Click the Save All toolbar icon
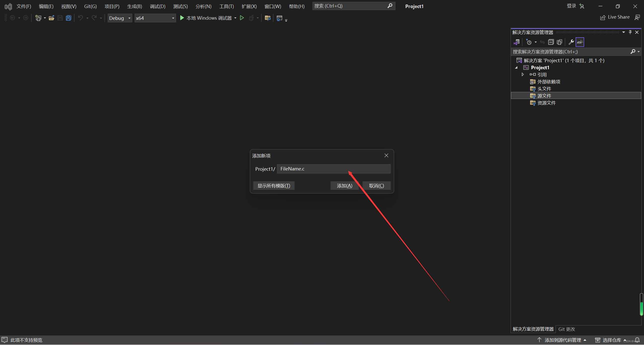 click(x=68, y=18)
